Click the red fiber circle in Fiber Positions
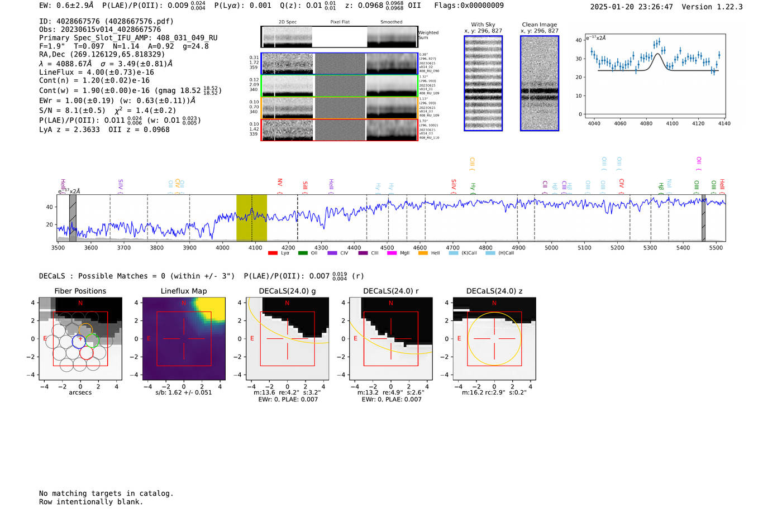The height and width of the screenshot is (532, 782). [x=86, y=352]
